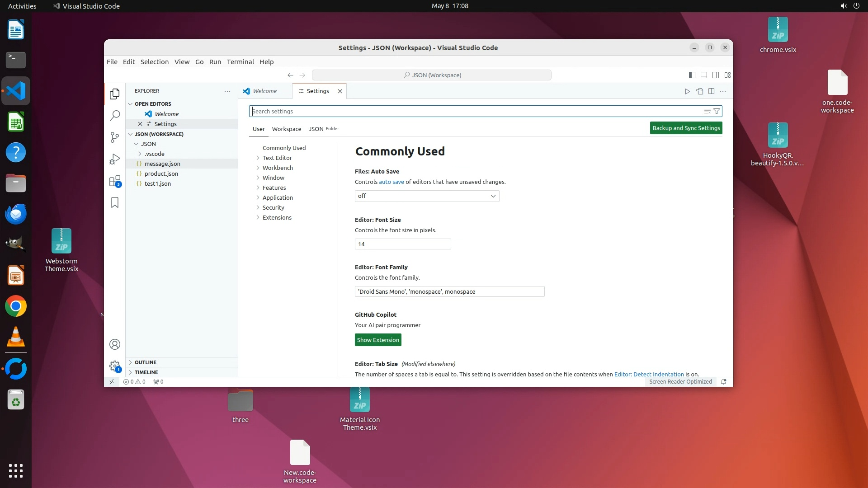Click the Editor Font Size input field
This screenshot has height=488, width=868.
coord(402,244)
